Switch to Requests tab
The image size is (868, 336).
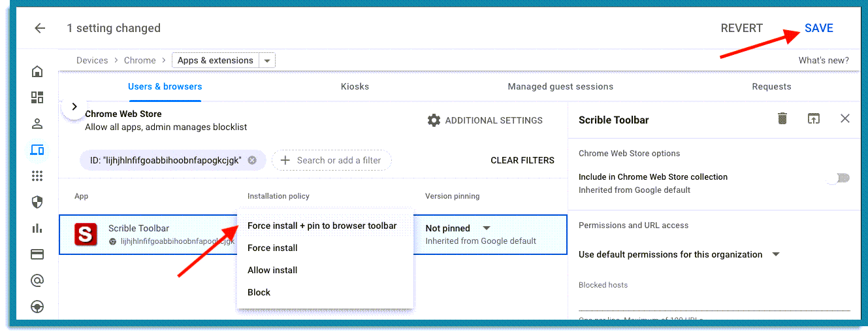771,86
